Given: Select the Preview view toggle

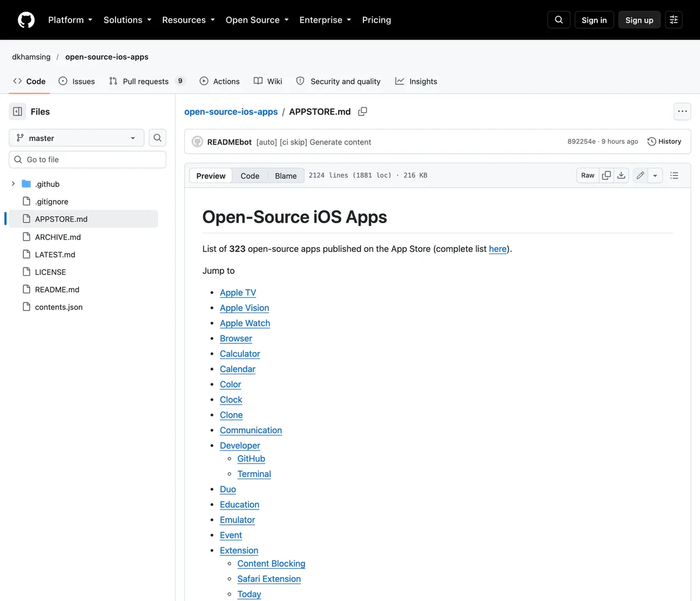Looking at the screenshot, I should 211,175.
